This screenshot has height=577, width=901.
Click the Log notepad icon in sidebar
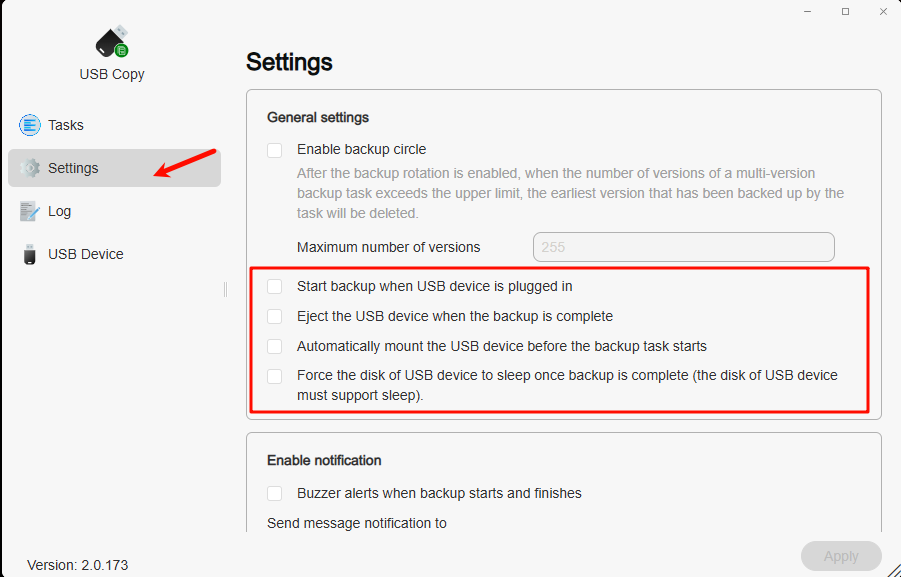pos(29,211)
